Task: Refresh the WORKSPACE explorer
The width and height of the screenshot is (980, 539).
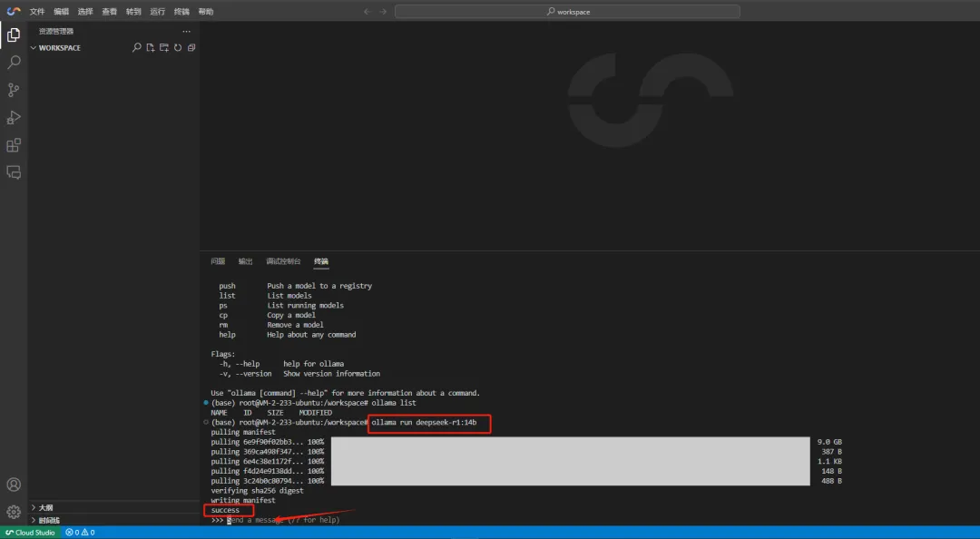Action: pyautogui.click(x=178, y=47)
